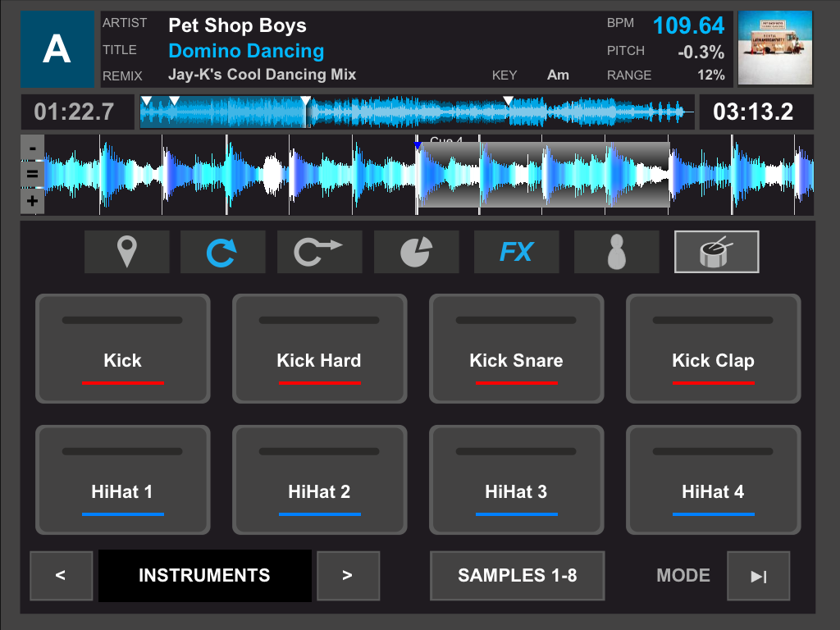Switch to SAMPLES 1-8 page
Screen dimensions: 840x630
click(x=517, y=576)
